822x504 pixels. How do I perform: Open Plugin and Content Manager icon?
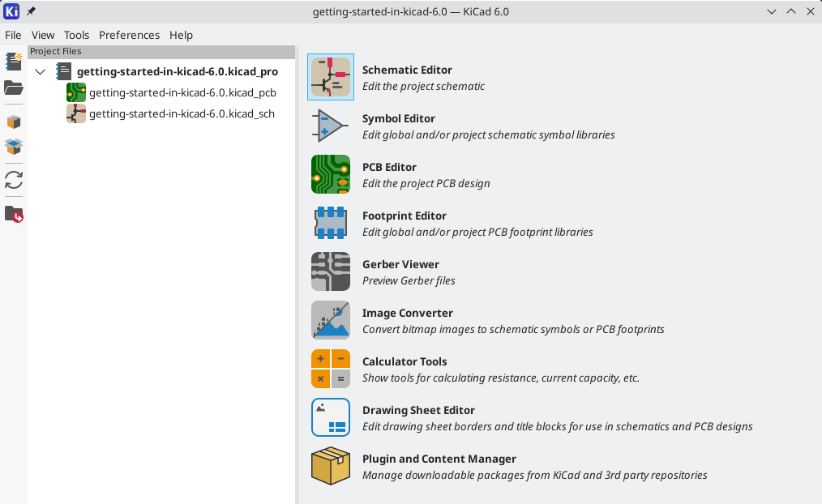tap(331, 466)
